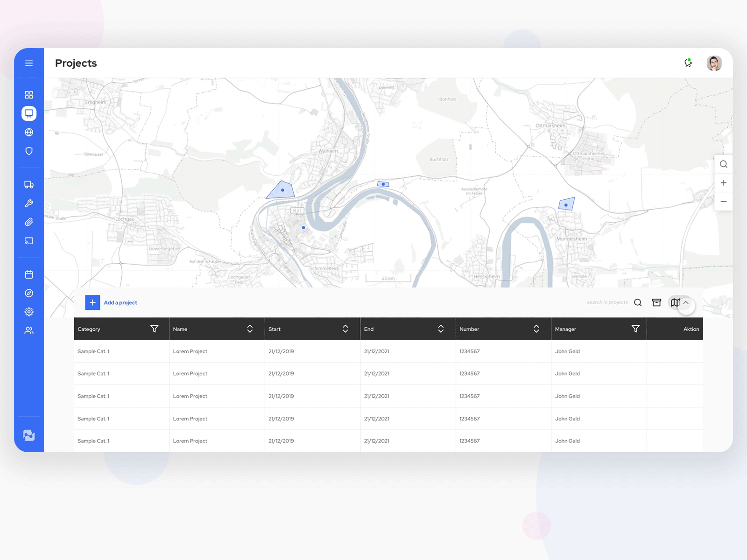Open the paperclip attachments icon

29,222
